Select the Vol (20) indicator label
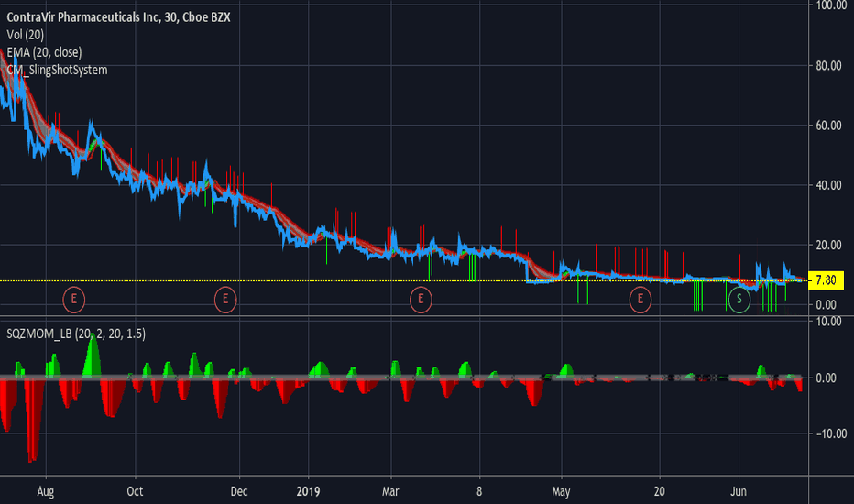This screenshot has height=504, width=854. 25,35
